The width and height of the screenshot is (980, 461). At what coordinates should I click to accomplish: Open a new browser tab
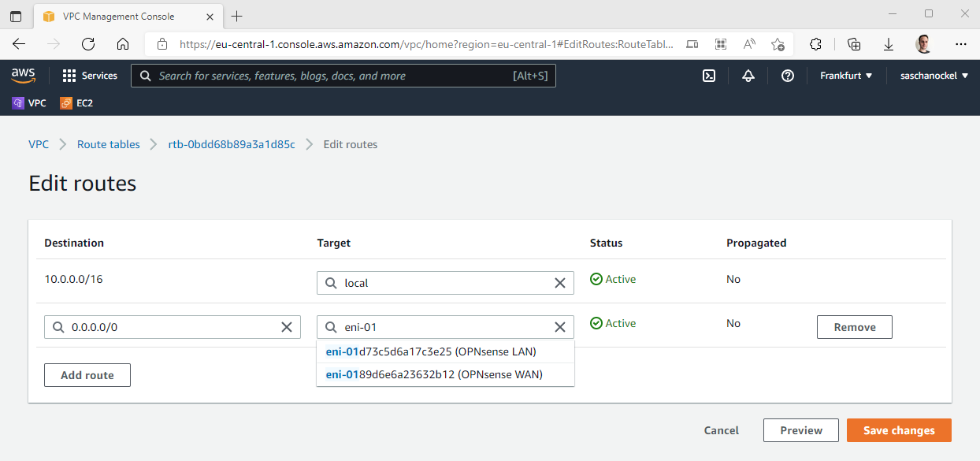[237, 16]
